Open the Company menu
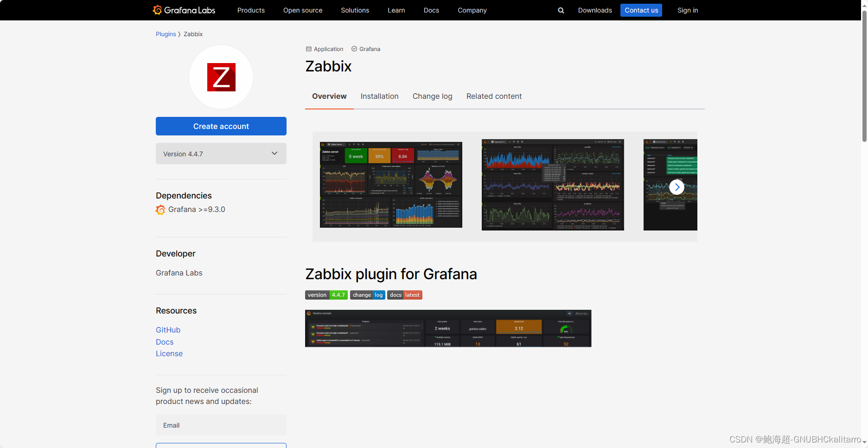The width and height of the screenshot is (868, 448). [472, 10]
